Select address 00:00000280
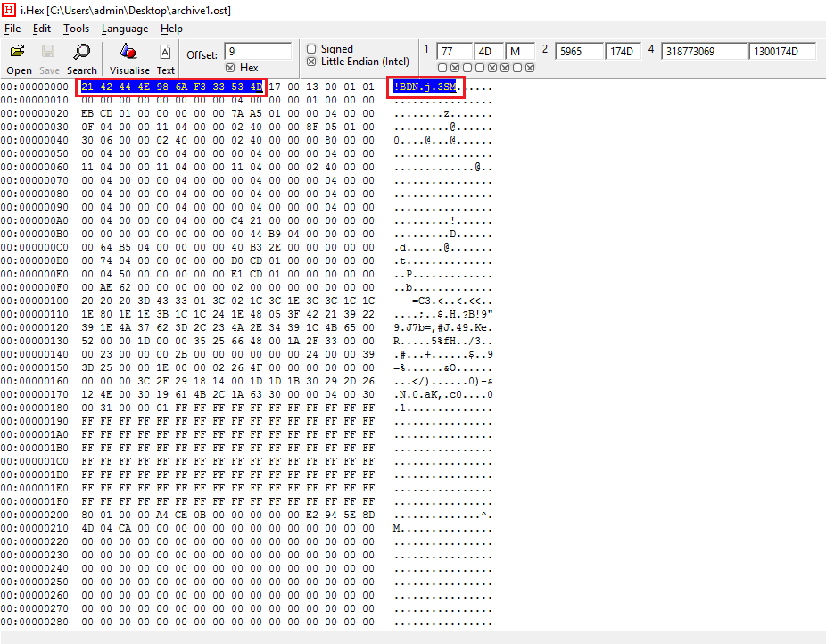The height and width of the screenshot is (644, 826). click(x=35, y=622)
